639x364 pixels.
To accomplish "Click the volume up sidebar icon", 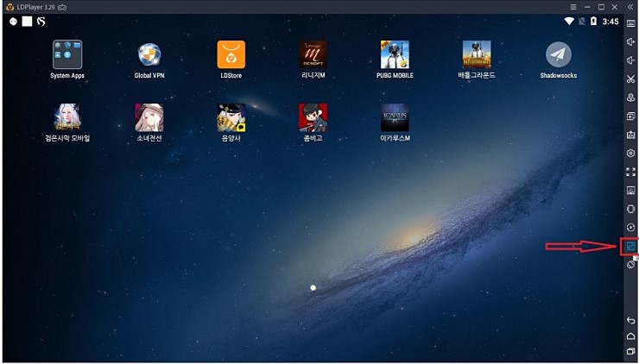I will [630, 42].
